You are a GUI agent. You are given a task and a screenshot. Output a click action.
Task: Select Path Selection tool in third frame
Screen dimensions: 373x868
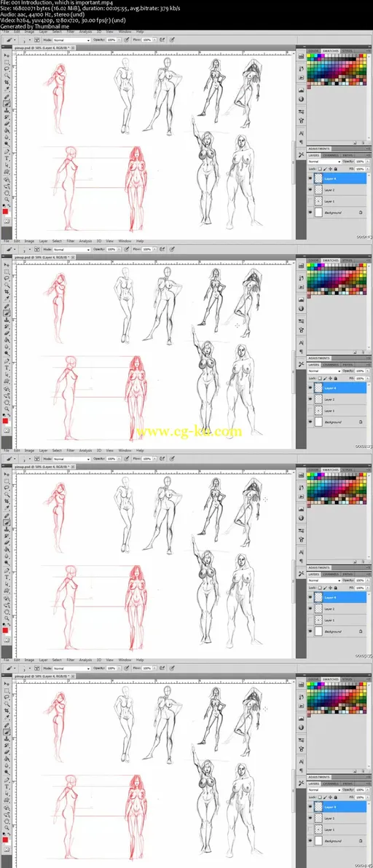(x=7, y=583)
